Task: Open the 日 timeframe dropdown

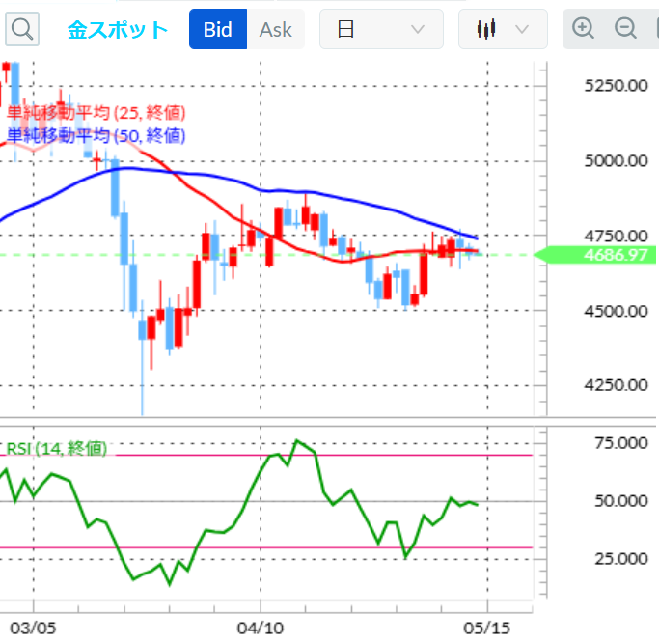Action: coord(381,29)
